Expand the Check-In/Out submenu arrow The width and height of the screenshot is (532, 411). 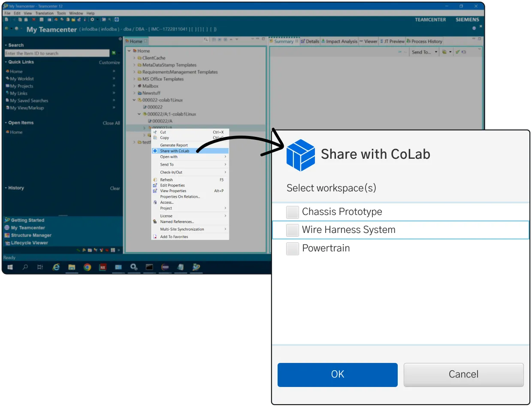point(225,172)
